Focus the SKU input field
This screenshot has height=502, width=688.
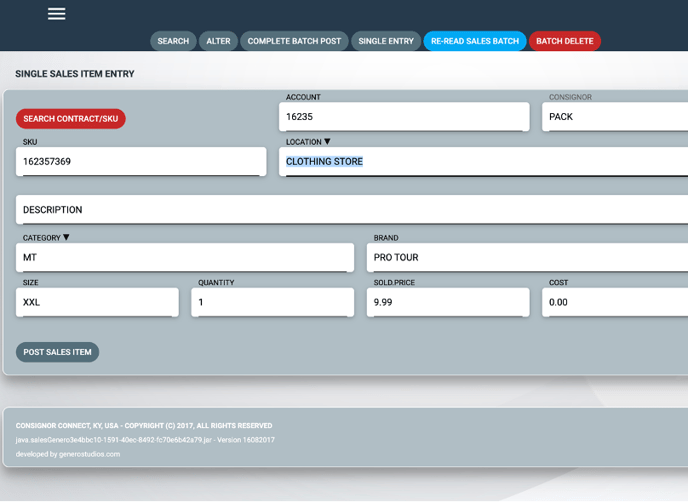pyautogui.click(x=141, y=161)
